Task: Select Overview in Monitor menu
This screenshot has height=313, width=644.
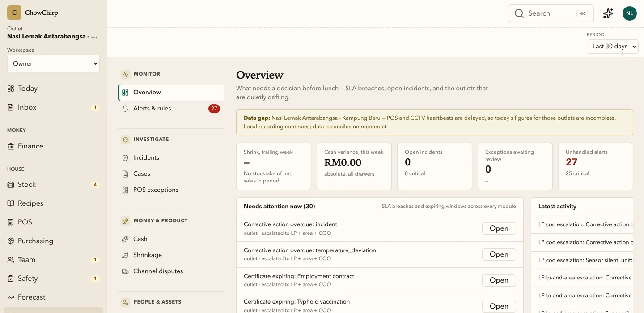Action: point(171,93)
